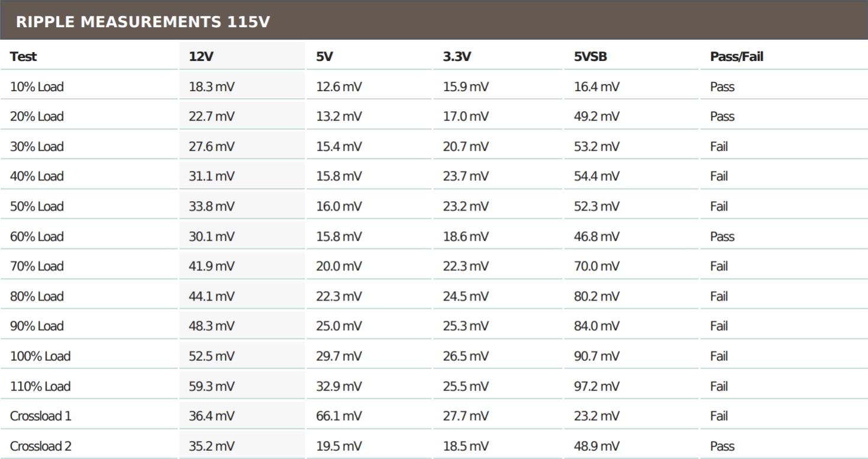Click the Pass result for 20% Load

[722, 117]
